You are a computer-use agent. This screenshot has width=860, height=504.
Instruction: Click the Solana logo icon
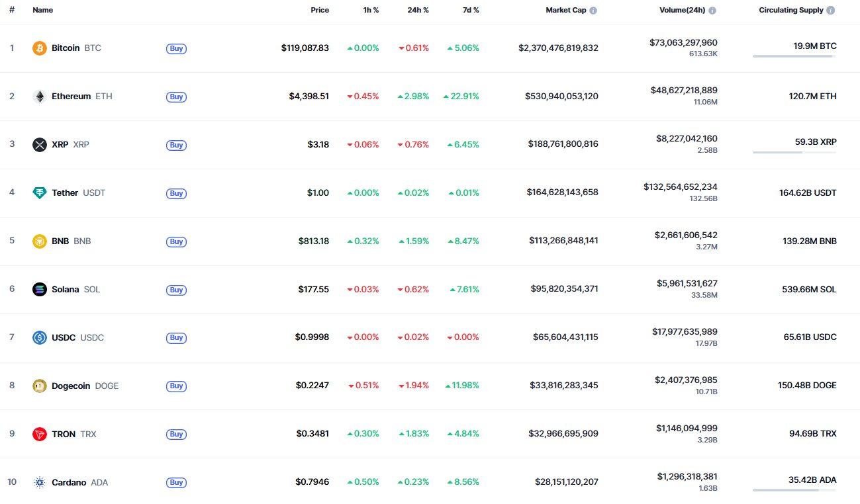pyautogui.click(x=40, y=290)
